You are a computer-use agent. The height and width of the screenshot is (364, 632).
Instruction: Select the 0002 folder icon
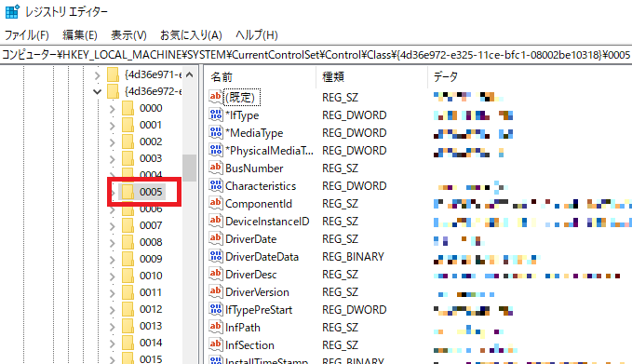pos(128,142)
